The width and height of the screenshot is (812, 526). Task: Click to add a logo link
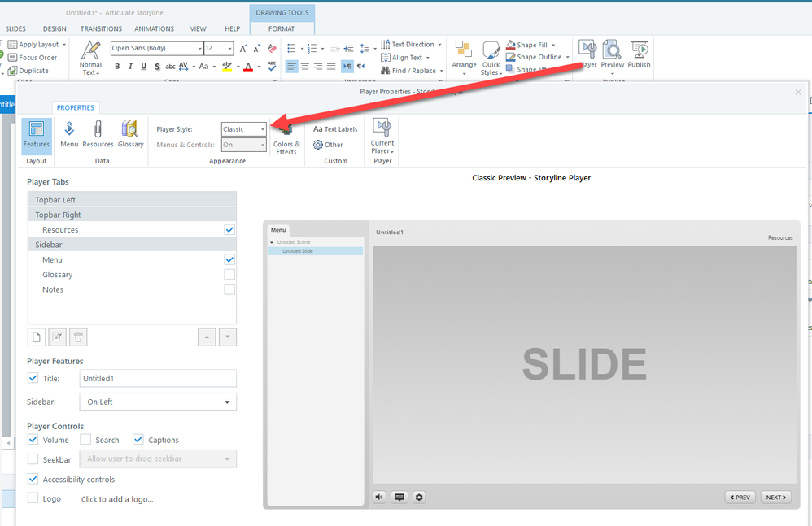point(117,499)
